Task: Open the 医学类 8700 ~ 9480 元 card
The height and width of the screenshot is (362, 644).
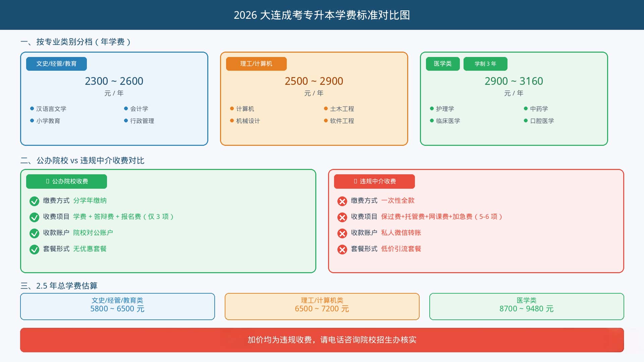Action: (x=527, y=306)
